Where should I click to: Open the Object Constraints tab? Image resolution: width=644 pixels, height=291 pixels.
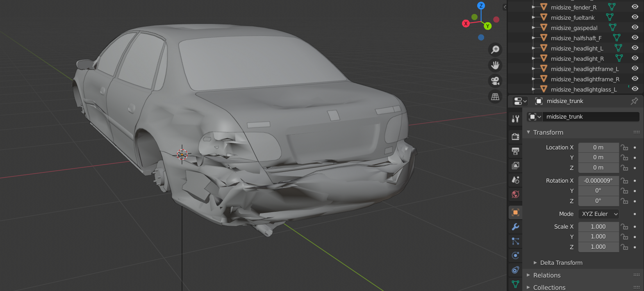pyautogui.click(x=515, y=270)
